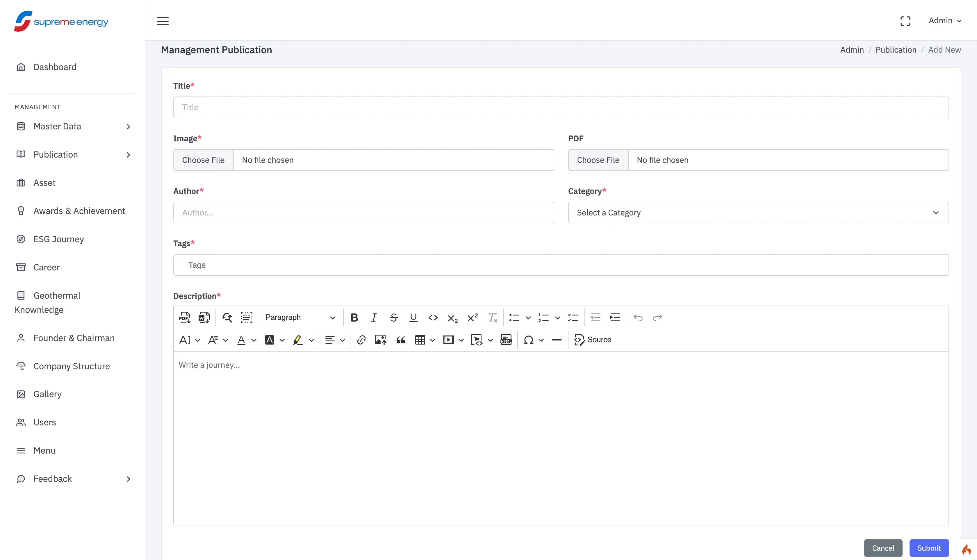Click into the Title input field
Viewport: 977px width, 560px height.
pos(560,107)
